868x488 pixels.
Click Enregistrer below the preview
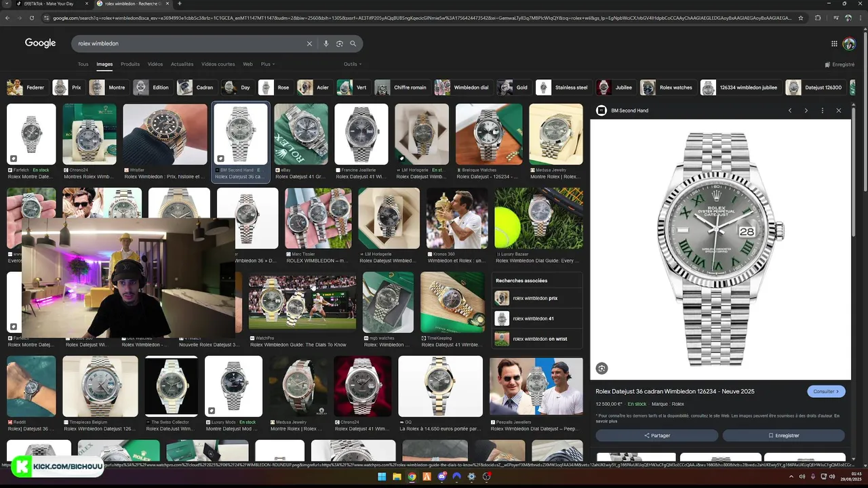[x=784, y=435]
